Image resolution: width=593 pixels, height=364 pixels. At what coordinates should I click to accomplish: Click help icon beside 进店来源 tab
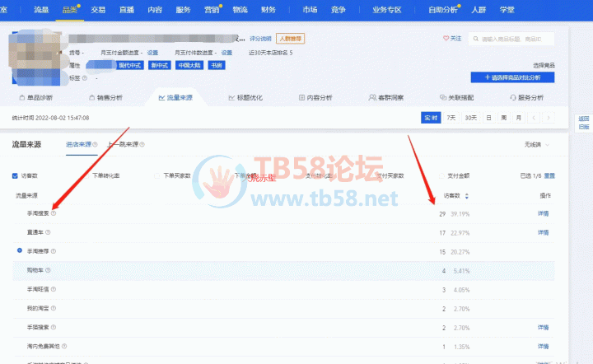(96, 145)
